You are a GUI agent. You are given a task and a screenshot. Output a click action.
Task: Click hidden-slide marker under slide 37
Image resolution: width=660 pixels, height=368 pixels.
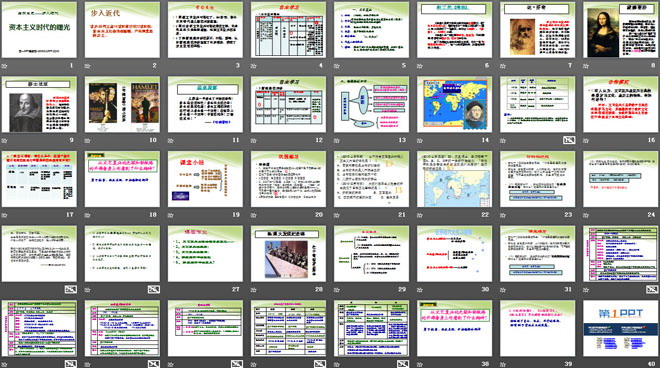pos(403,364)
